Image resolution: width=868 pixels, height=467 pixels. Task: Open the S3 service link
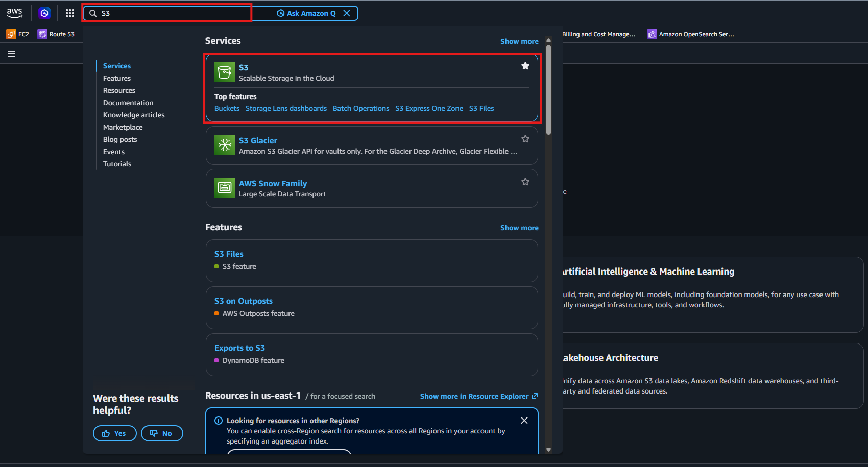point(244,67)
